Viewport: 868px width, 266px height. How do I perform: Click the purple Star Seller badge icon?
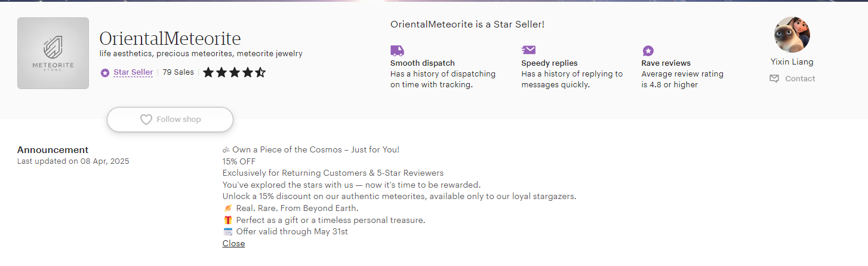105,72
